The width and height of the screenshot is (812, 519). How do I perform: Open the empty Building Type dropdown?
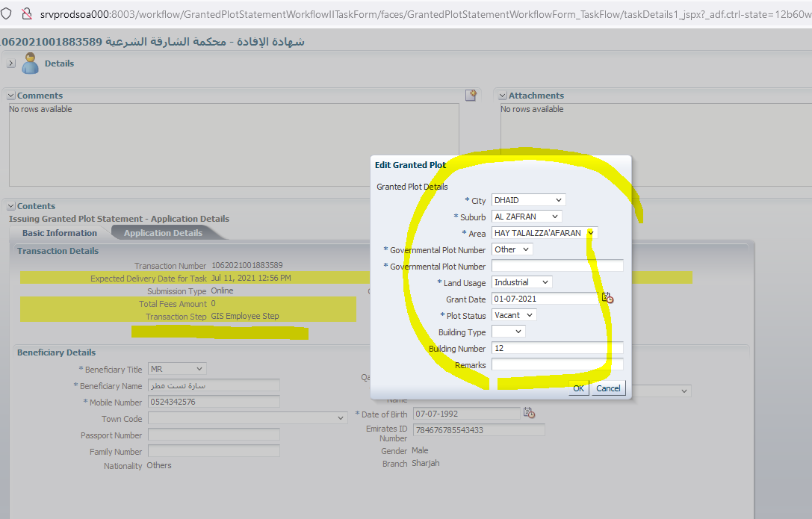pyautogui.click(x=509, y=332)
